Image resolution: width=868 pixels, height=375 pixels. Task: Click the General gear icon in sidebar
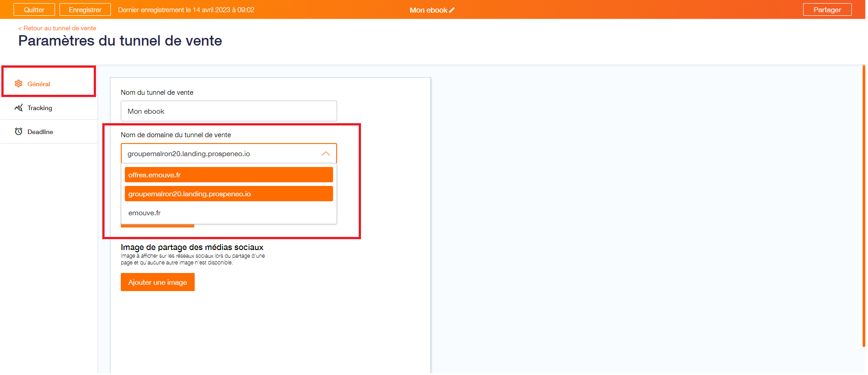coord(18,83)
